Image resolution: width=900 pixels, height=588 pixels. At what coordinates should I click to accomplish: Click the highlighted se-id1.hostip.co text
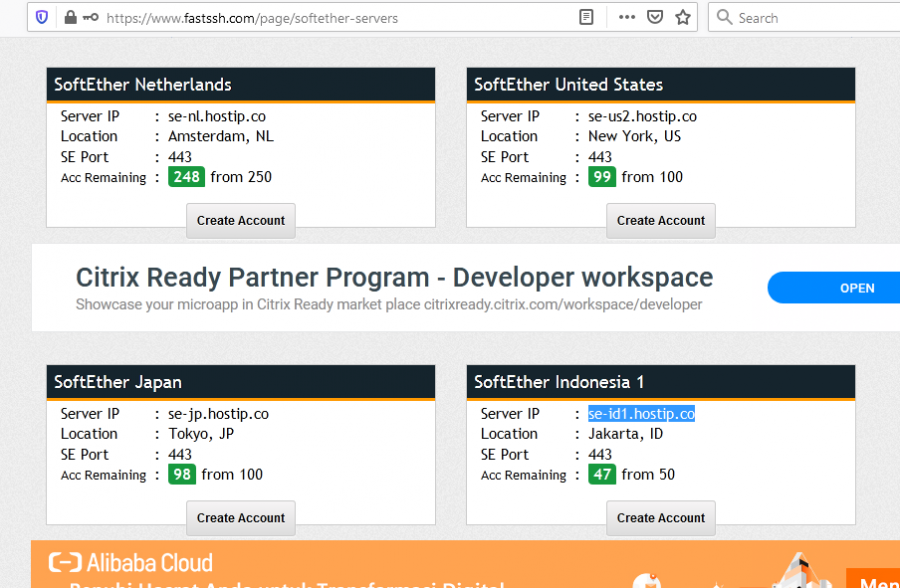tap(641, 413)
